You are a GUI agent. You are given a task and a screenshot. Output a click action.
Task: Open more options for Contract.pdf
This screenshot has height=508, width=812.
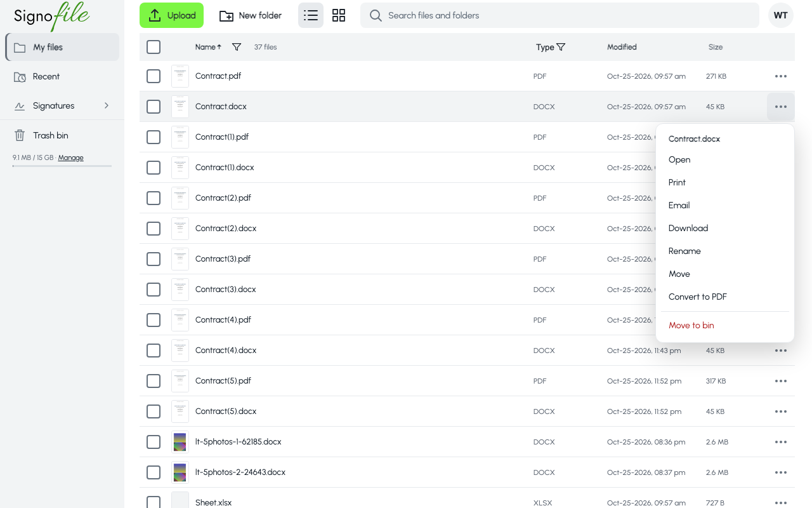781,76
